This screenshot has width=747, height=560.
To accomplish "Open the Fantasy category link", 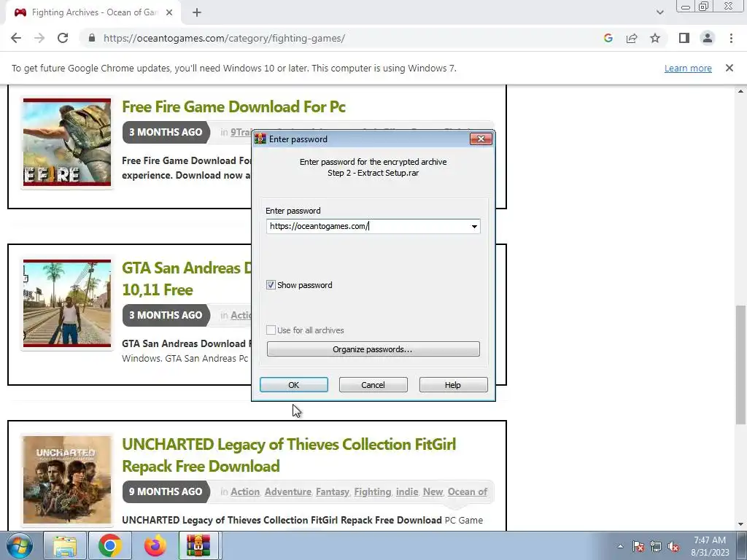I will point(333,491).
